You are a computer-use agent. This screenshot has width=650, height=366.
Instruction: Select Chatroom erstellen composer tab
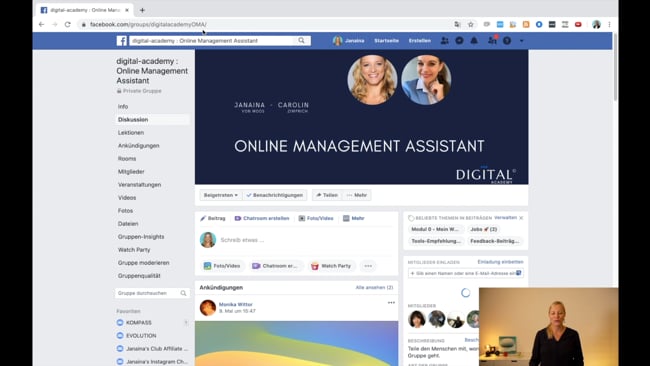tap(262, 218)
